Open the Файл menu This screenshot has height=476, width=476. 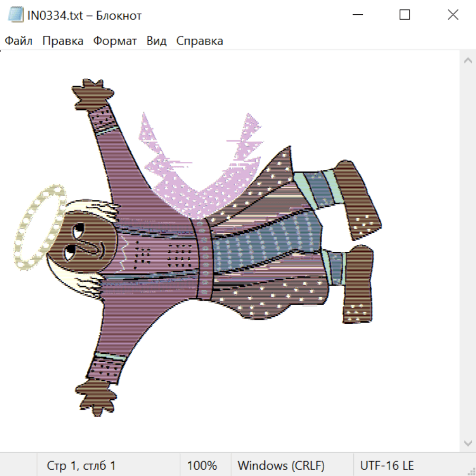click(19, 41)
